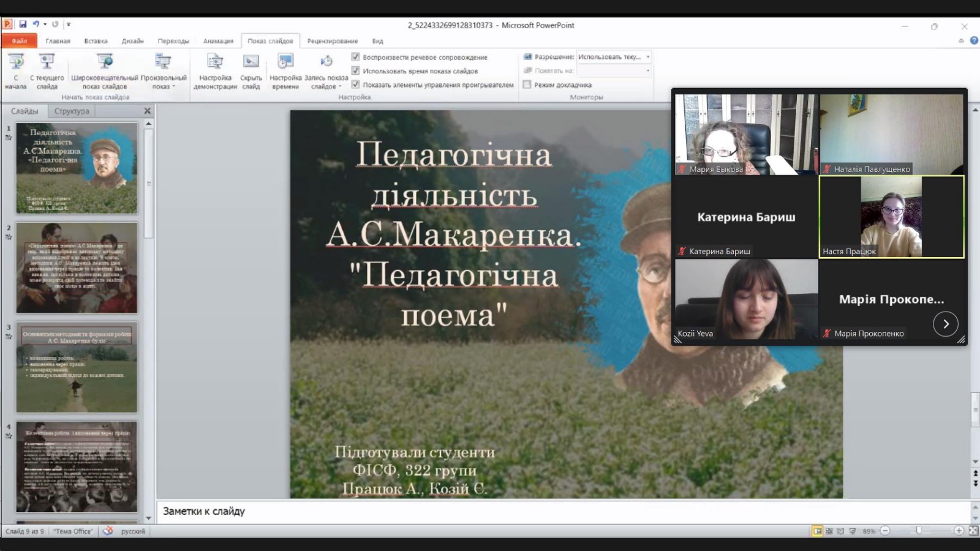This screenshot has width=980, height=551.
Task: Click save icon in quick access toolbar
Action: click(23, 24)
